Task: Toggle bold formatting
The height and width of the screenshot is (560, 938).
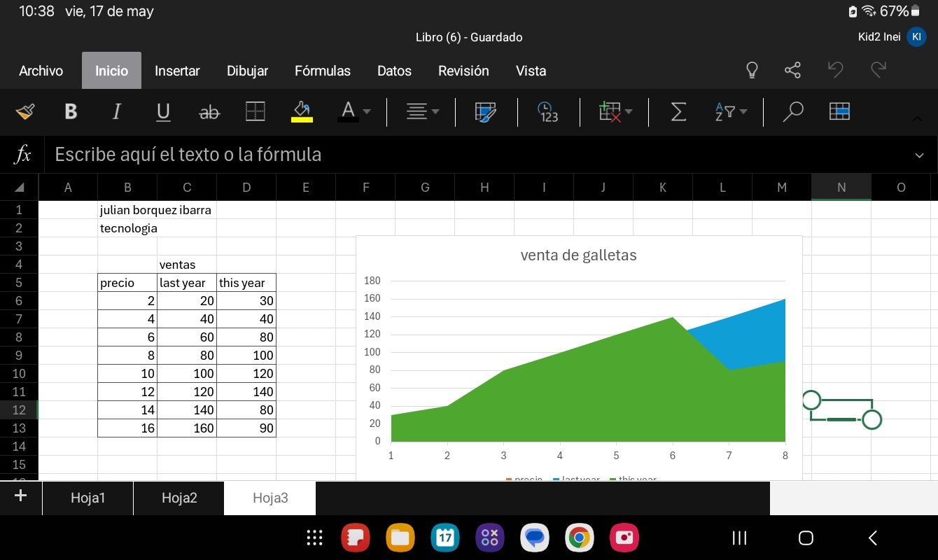Action: (x=71, y=112)
